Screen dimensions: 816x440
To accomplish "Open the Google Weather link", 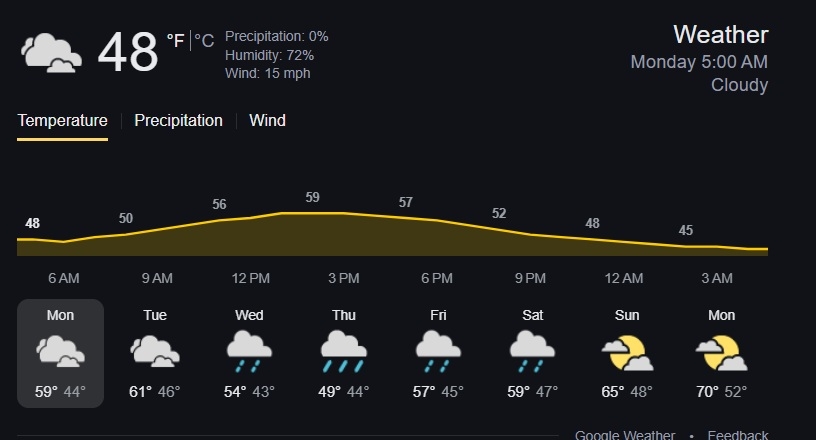I will click(624, 435).
